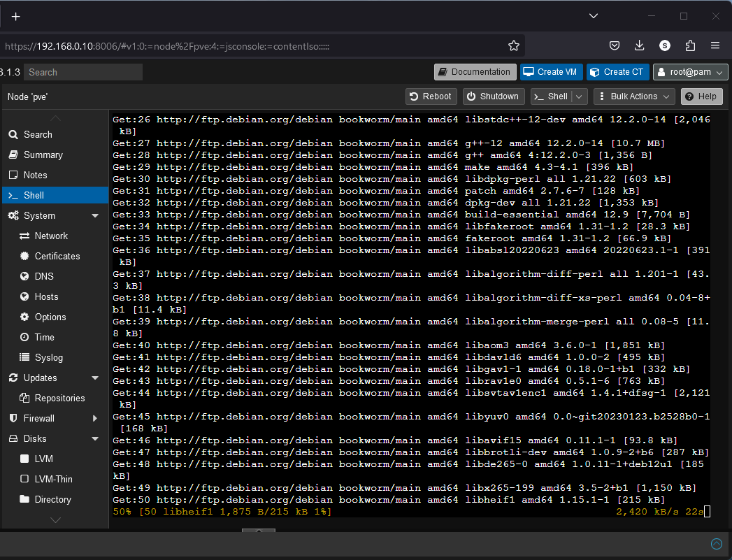Screen dimensions: 732x560
Task: Focus the browser address bar
Action: tap(261, 46)
